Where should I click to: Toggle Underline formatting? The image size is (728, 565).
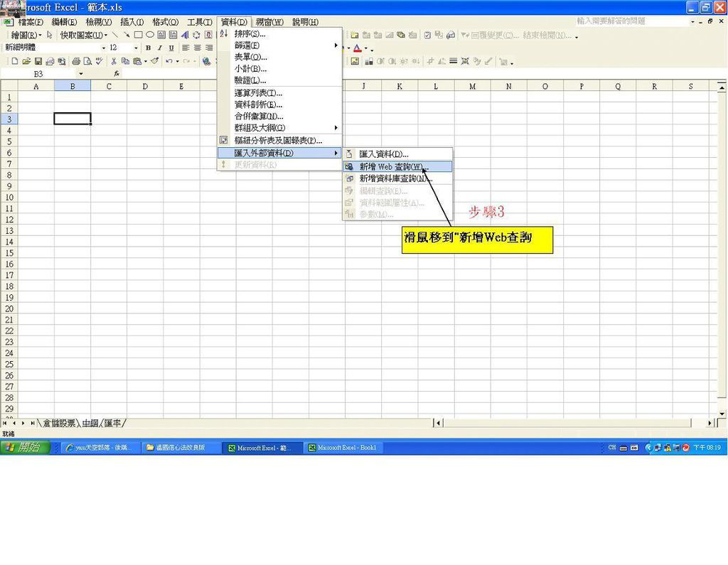(171, 48)
